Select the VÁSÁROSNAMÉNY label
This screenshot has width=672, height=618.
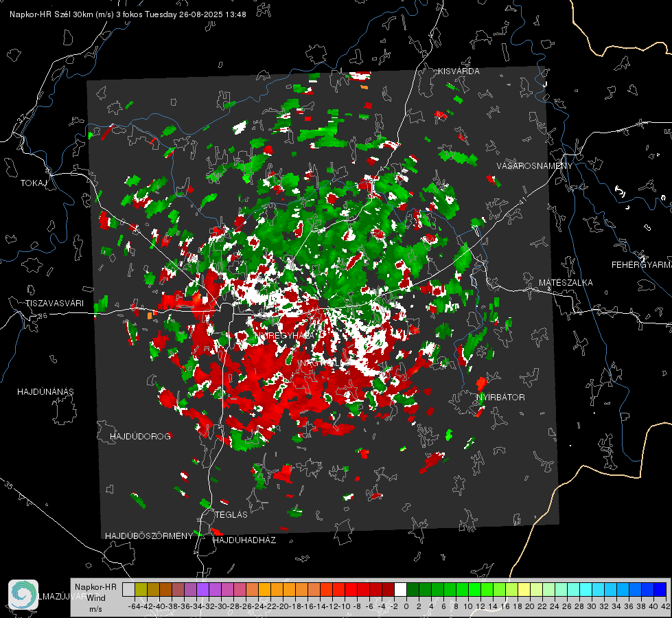(535, 165)
